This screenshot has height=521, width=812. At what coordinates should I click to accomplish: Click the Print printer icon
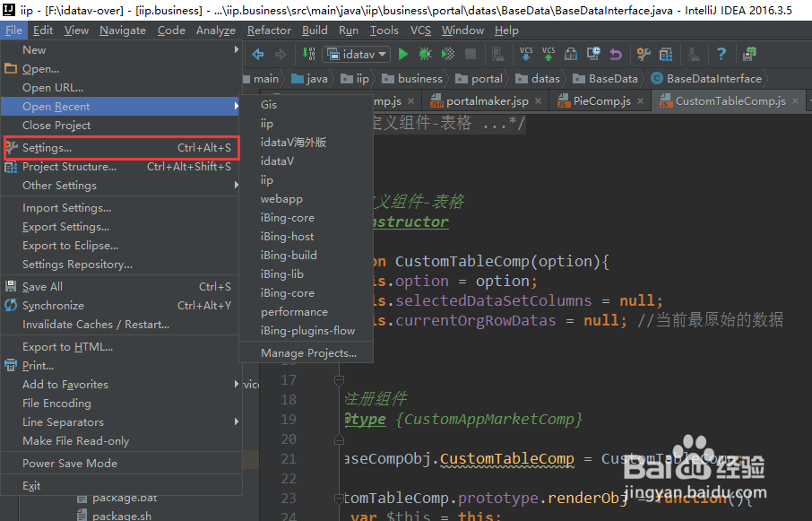point(11,365)
